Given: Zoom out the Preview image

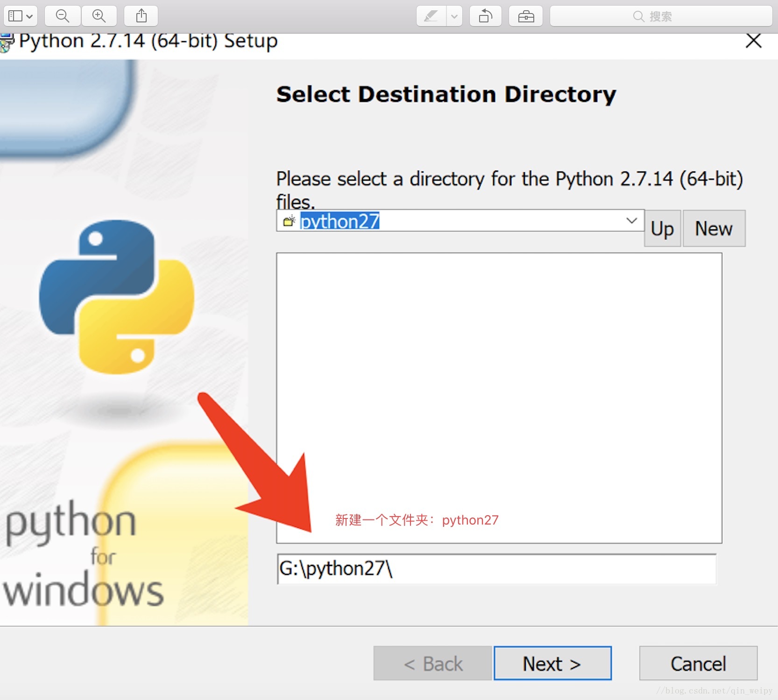Looking at the screenshot, I should [x=63, y=16].
